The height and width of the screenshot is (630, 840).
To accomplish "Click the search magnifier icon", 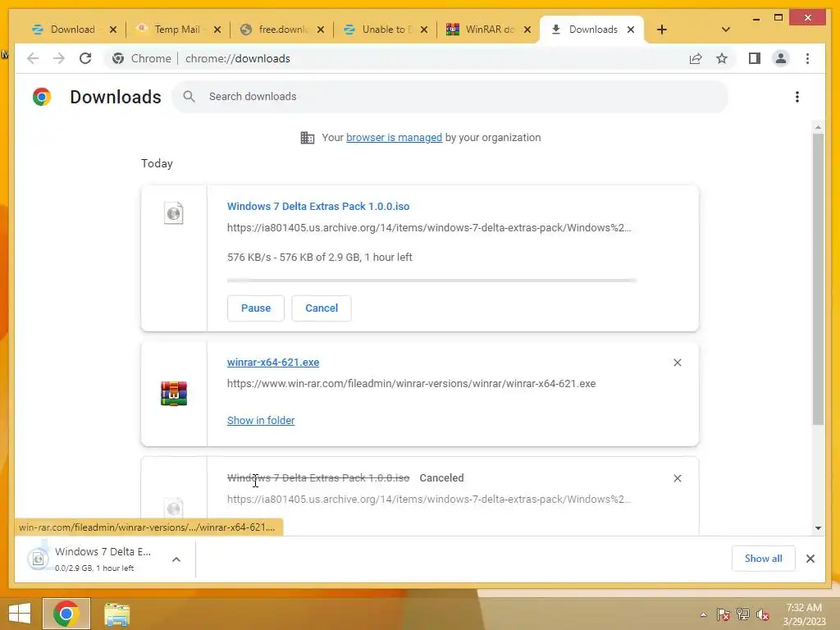I will coord(189,97).
